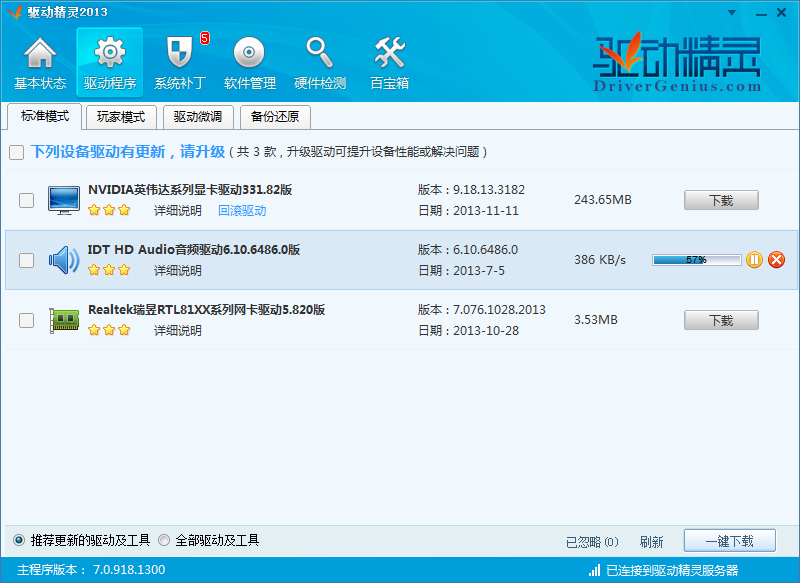Pause the IDT HD Audio download

754,260
